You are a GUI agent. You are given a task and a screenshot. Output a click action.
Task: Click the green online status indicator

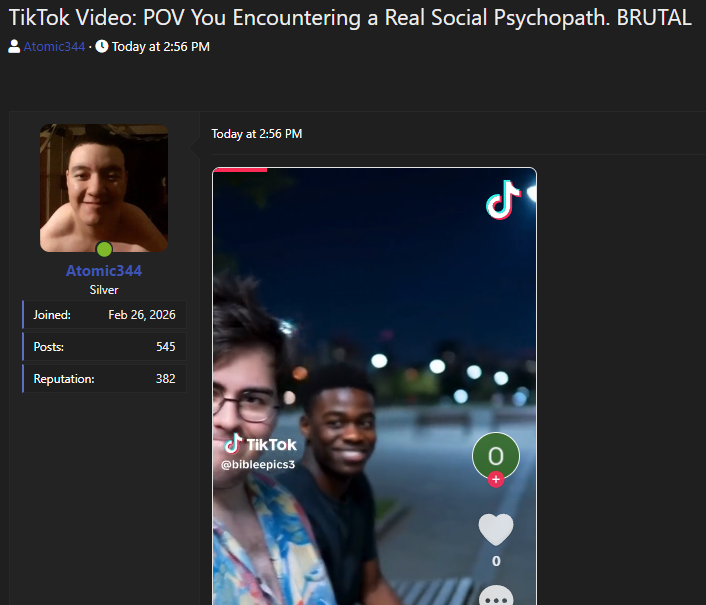click(104, 249)
